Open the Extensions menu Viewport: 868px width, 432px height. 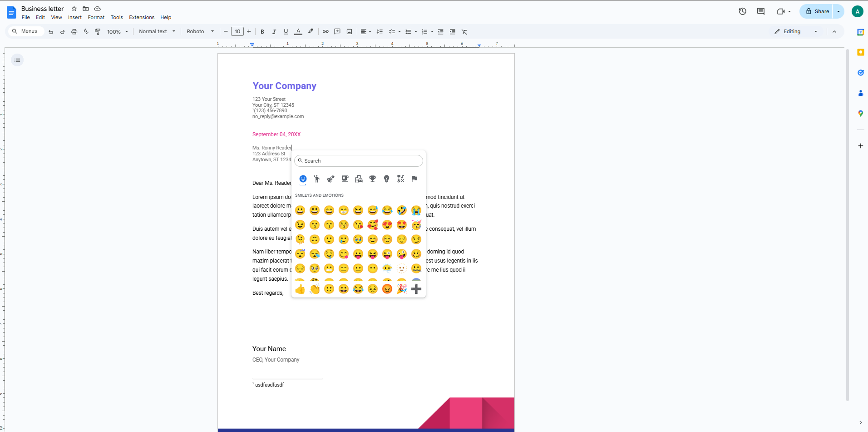pos(142,17)
